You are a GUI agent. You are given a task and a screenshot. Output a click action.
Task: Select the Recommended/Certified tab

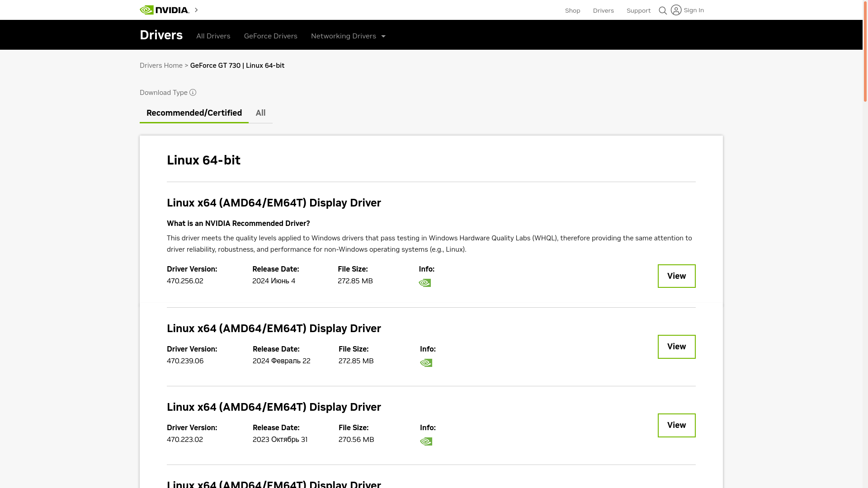[194, 113]
